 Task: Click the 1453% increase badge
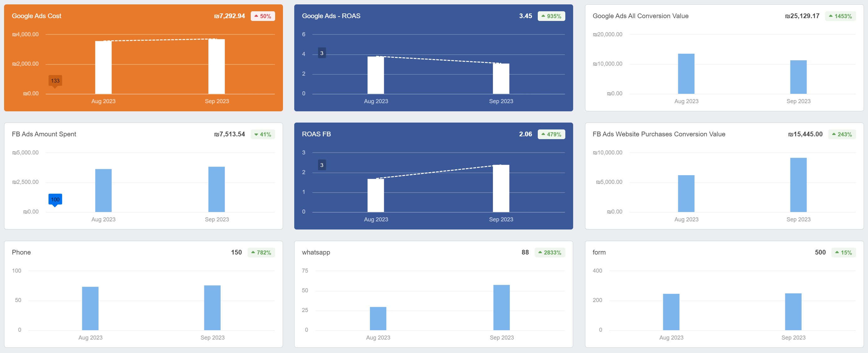[840, 16]
